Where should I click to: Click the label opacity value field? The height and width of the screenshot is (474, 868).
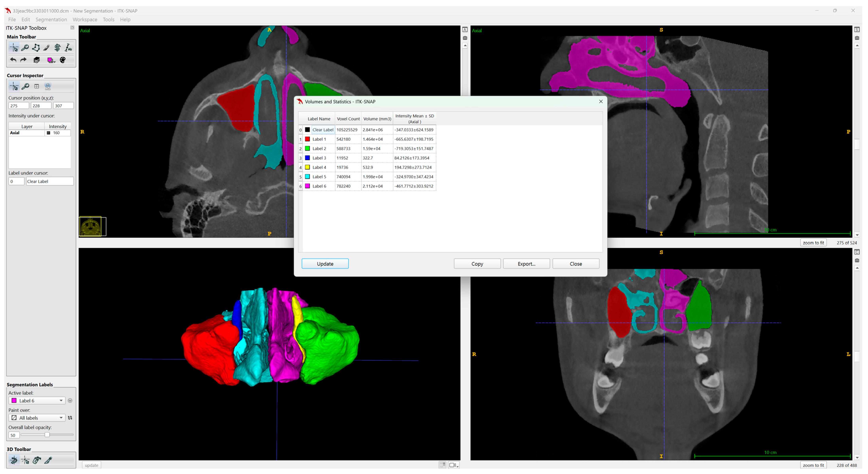[14, 435]
